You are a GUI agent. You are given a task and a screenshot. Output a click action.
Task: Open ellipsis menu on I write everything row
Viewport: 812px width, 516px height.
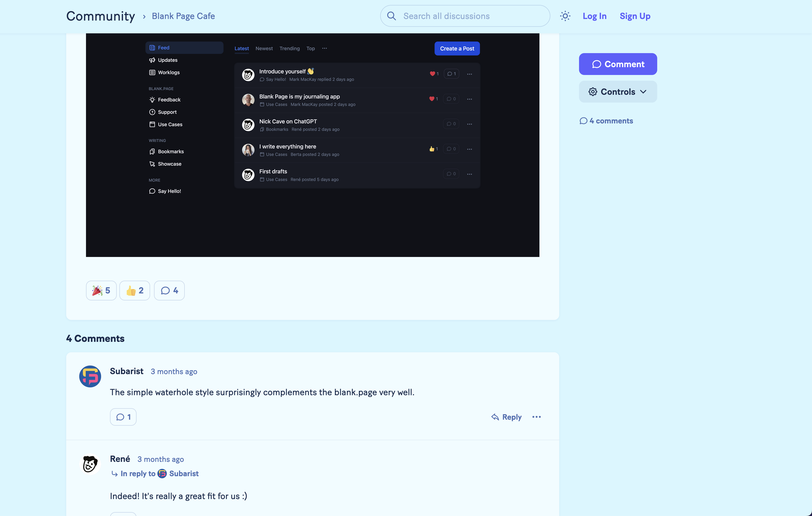point(469,149)
